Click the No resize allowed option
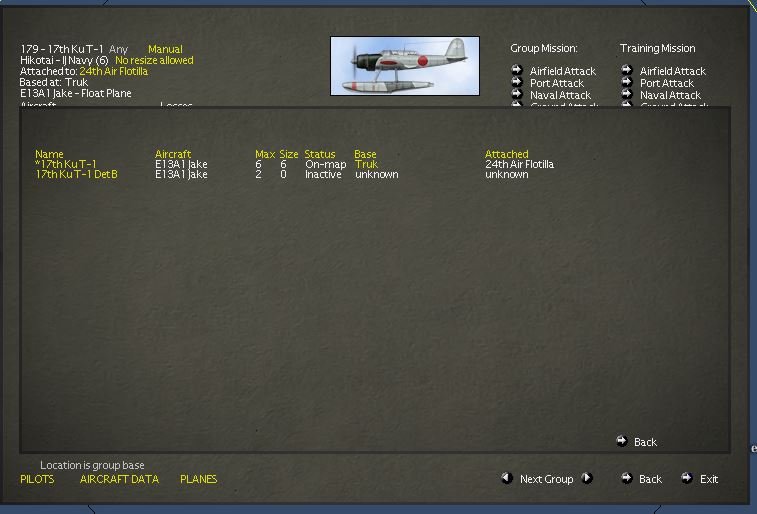 (154, 60)
